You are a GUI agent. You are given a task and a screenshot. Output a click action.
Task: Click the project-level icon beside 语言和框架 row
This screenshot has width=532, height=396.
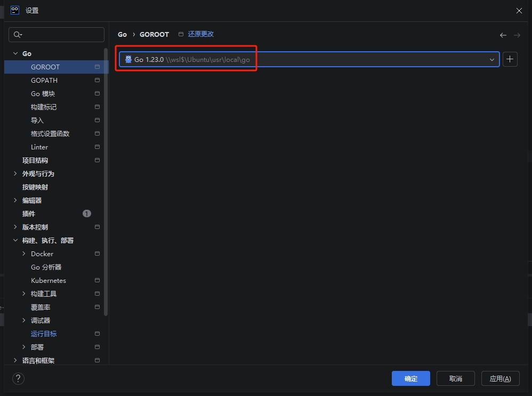(x=97, y=360)
